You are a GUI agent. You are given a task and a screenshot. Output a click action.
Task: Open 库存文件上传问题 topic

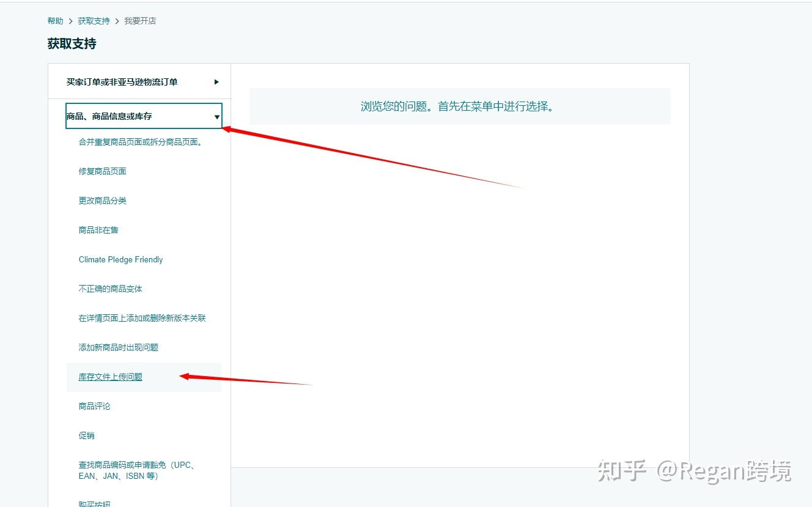pos(109,377)
